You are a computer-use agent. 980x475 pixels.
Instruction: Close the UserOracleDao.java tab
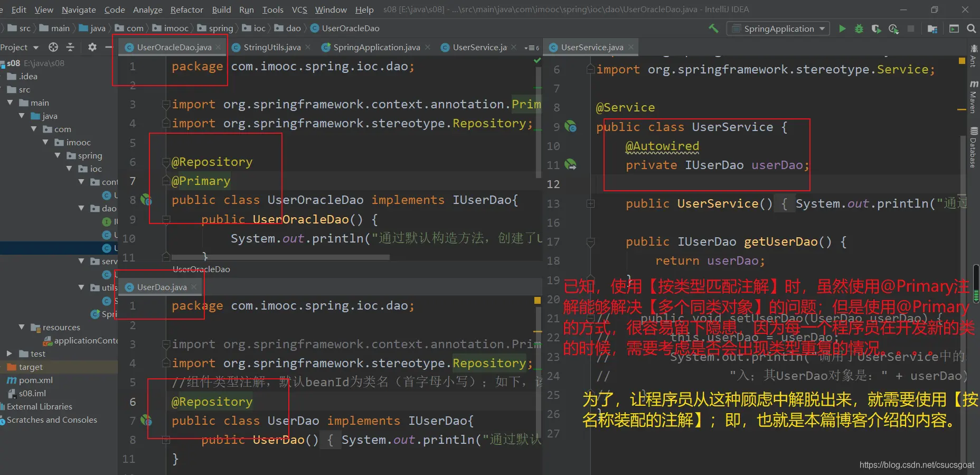pyautogui.click(x=218, y=48)
